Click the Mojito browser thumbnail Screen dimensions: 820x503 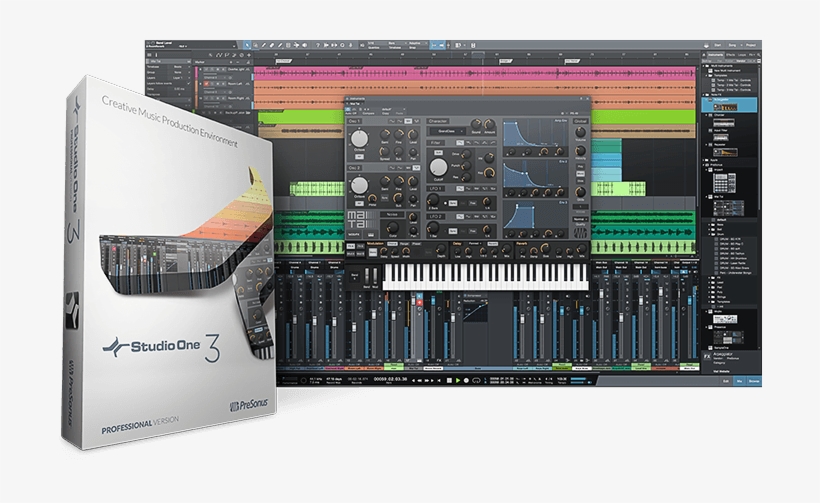[x=725, y=319]
